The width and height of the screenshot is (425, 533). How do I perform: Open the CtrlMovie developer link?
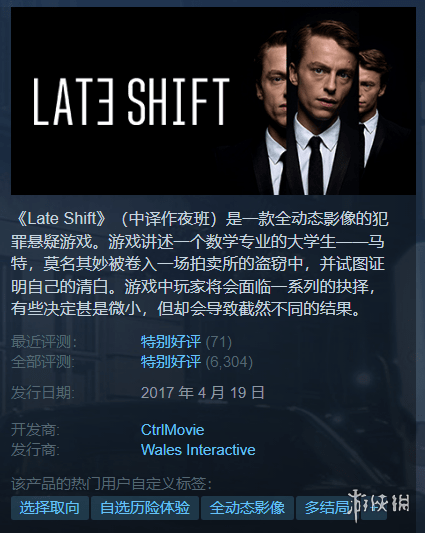172,430
